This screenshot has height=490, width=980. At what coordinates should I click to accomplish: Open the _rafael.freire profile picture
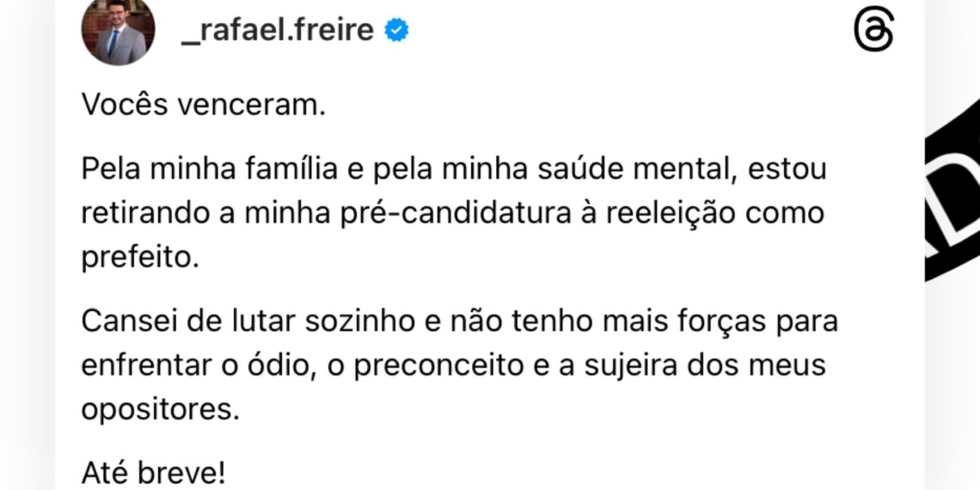pos(118,30)
